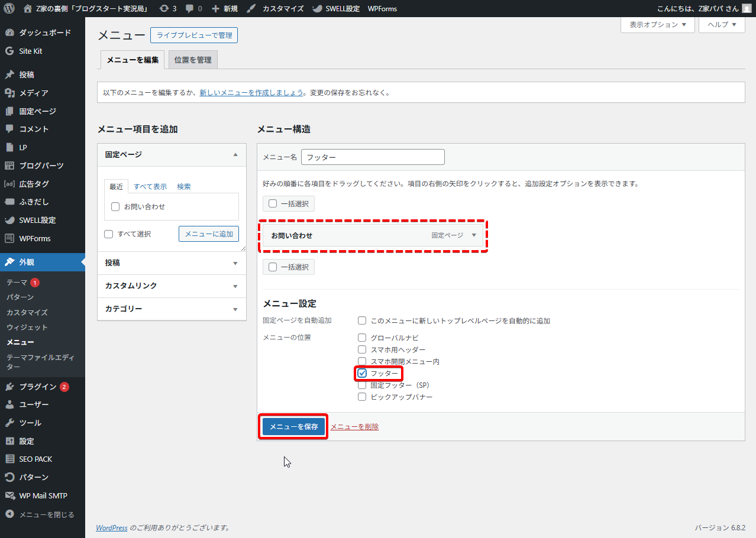
Task: Open the media icon in sidebar
Action: tap(9, 93)
